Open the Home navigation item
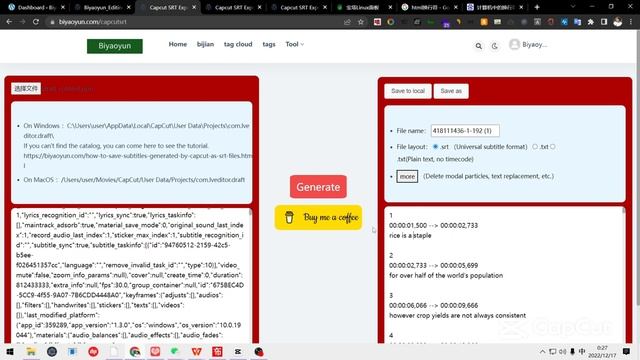 point(178,44)
